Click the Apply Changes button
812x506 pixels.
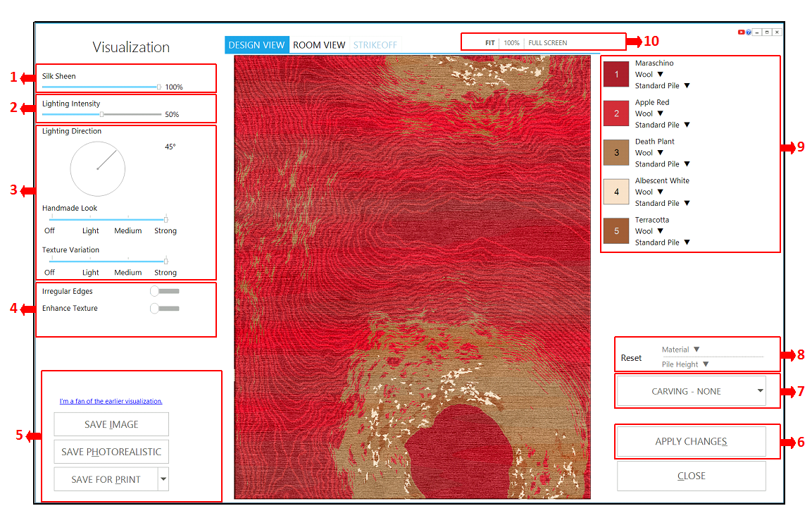tap(691, 442)
